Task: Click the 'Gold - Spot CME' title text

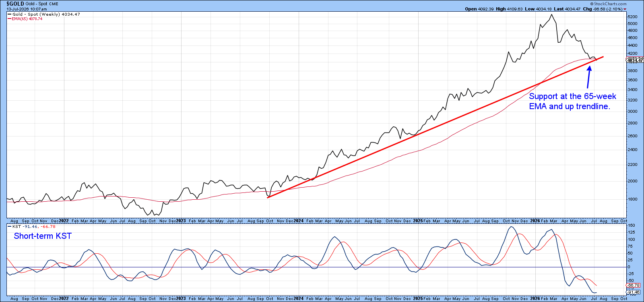Action: click(x=42, y=4)
